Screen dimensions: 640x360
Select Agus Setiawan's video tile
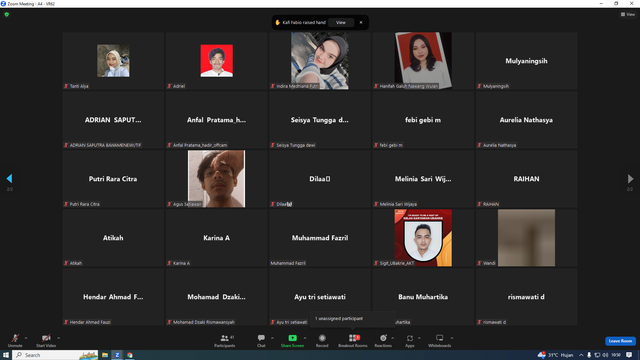click(217, 179)
